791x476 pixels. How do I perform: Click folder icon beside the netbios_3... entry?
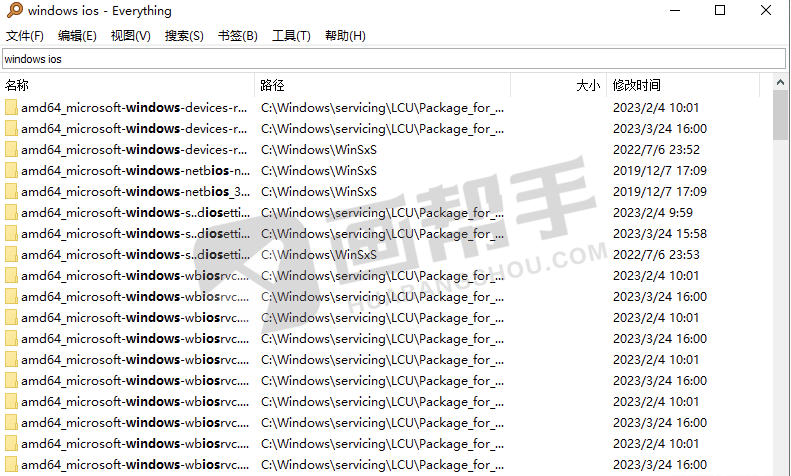11,192
